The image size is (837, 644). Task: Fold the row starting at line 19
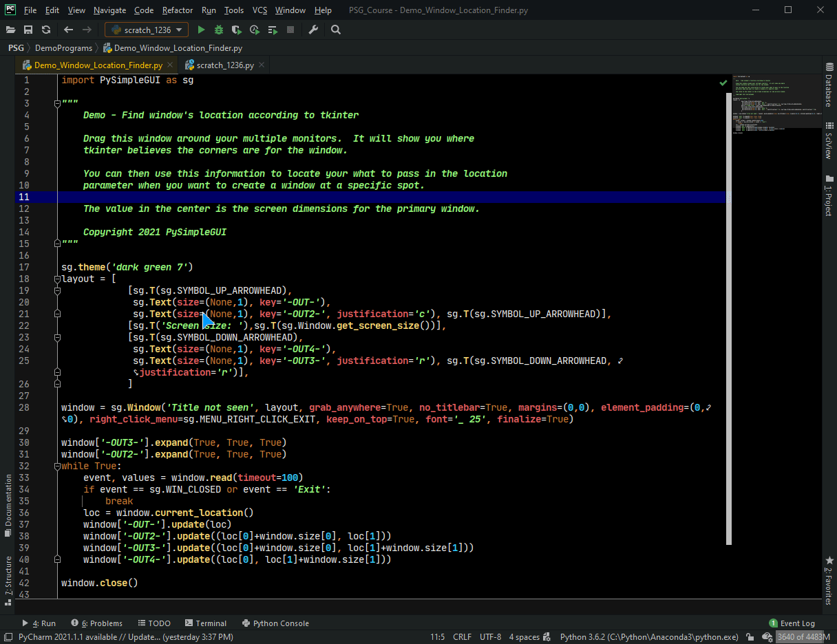pyautogui.click(x=58, y=290)
